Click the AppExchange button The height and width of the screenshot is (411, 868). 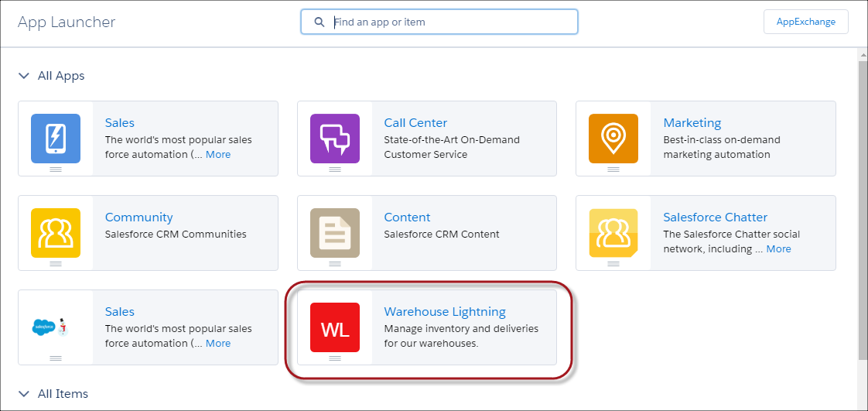click(805, 22)
